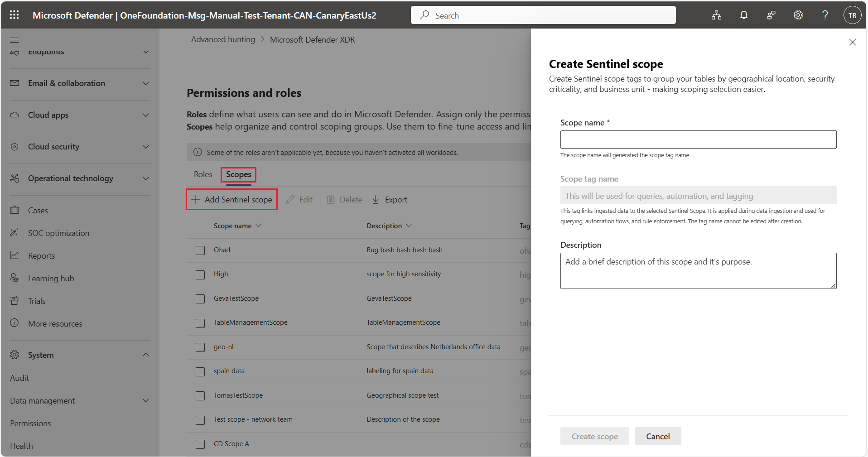The image size is (868, 457).
Task: Switch to the Roles tab
Action: 203,174
